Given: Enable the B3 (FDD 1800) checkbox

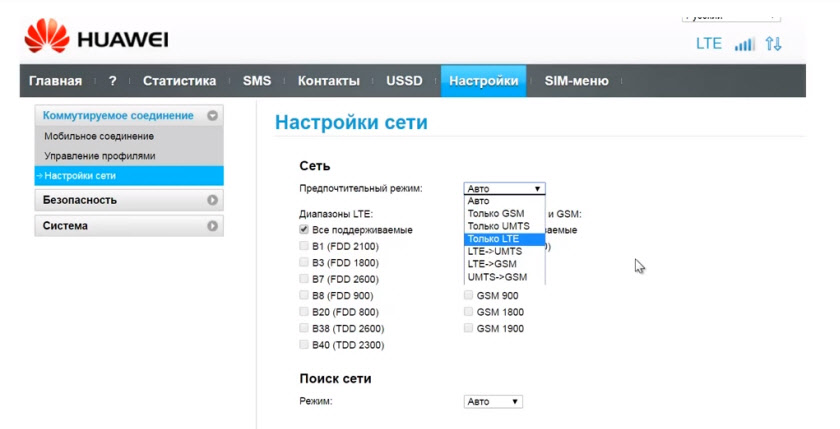Looking at the screenshot, I should [x=304, y=263].
